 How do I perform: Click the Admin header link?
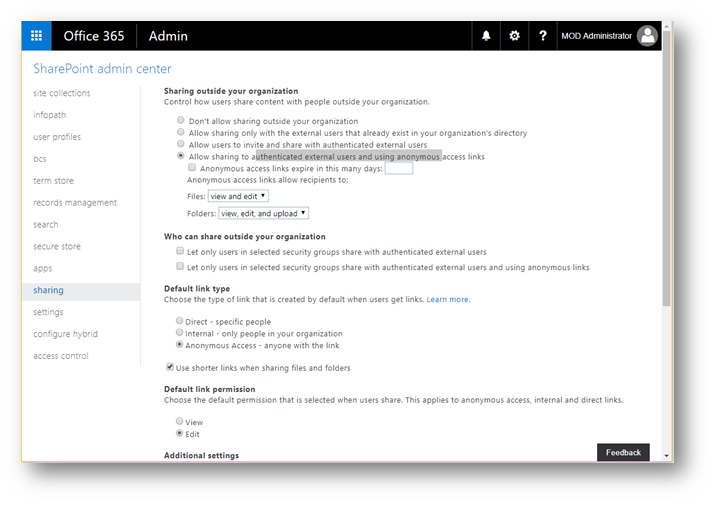tap(168, 36)
